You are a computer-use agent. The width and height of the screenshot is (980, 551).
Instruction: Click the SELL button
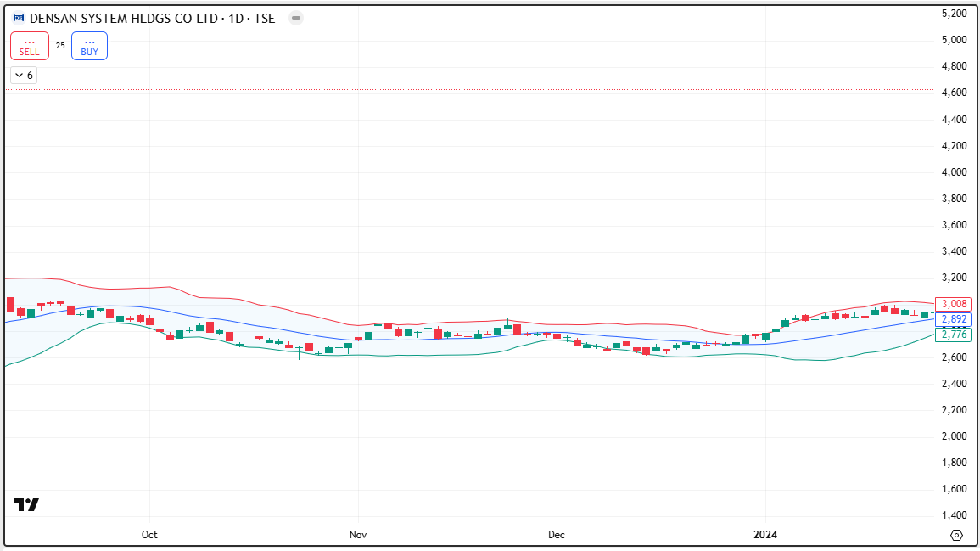[x=30, y=47]
